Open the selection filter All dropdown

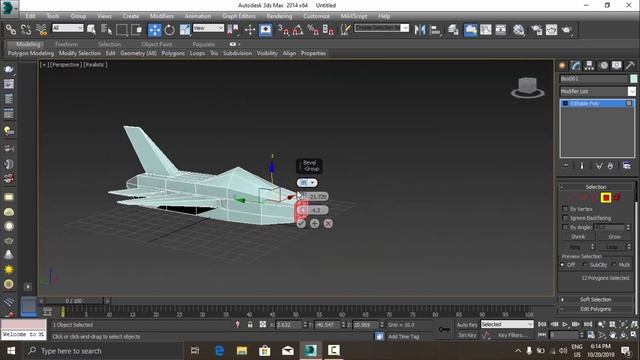click(x=68, y=28)
